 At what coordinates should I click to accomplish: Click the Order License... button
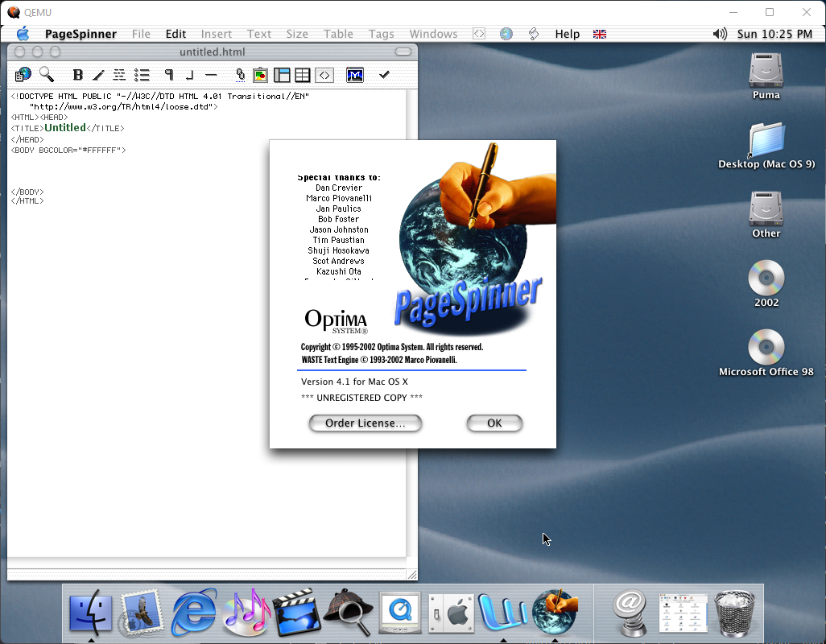(x=365, y=423)
